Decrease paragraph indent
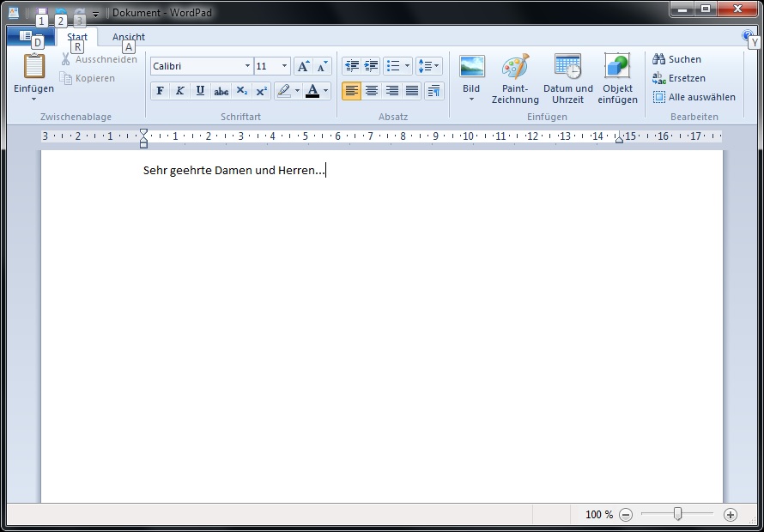Viewport: 764px width, 532px height. [x=352, y=66]
